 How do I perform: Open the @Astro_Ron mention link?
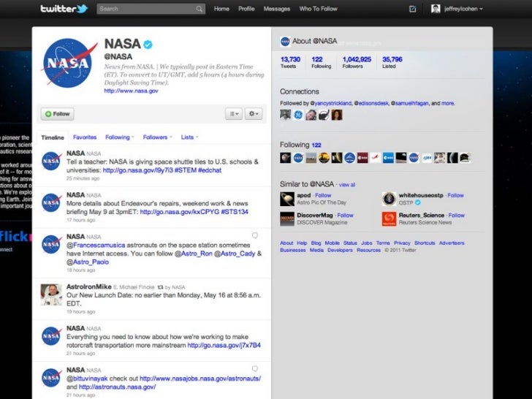tap(194, 254)
